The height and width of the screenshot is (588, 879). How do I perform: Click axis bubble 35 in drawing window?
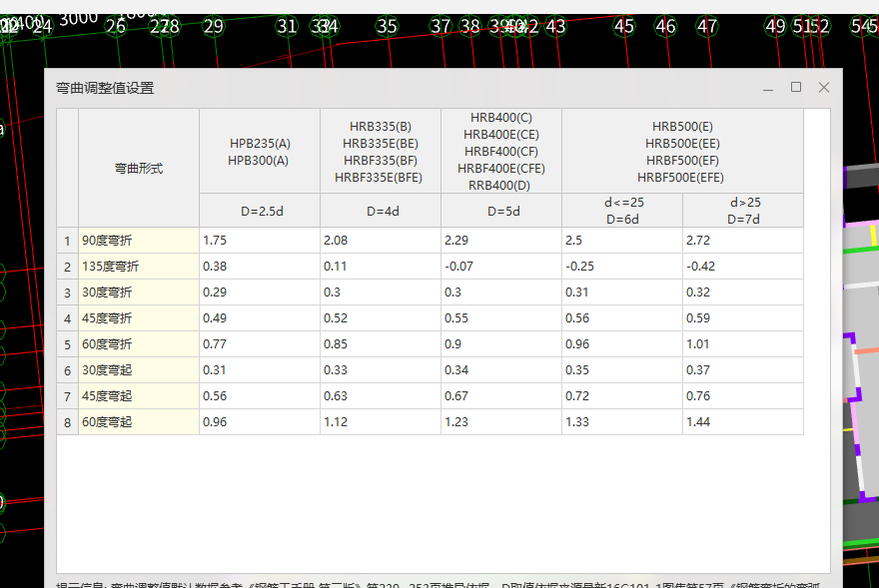(x=387, y=26)
